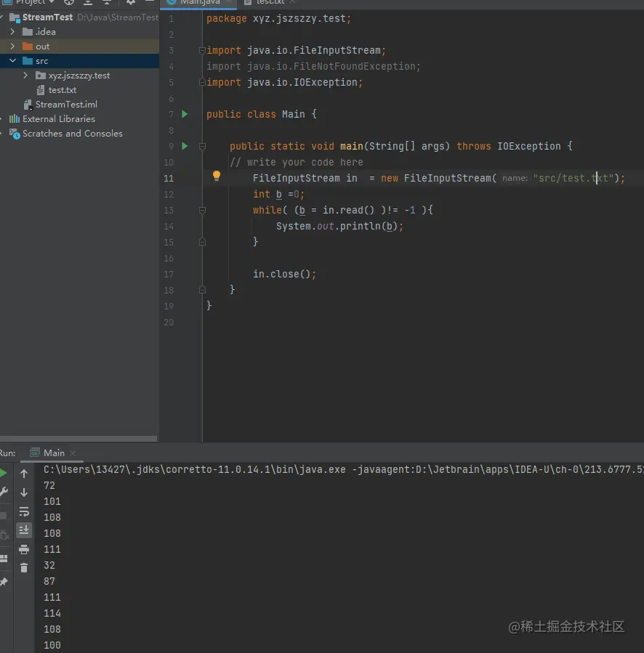Clear all console output with the trash icon

[x=24, y=567]
